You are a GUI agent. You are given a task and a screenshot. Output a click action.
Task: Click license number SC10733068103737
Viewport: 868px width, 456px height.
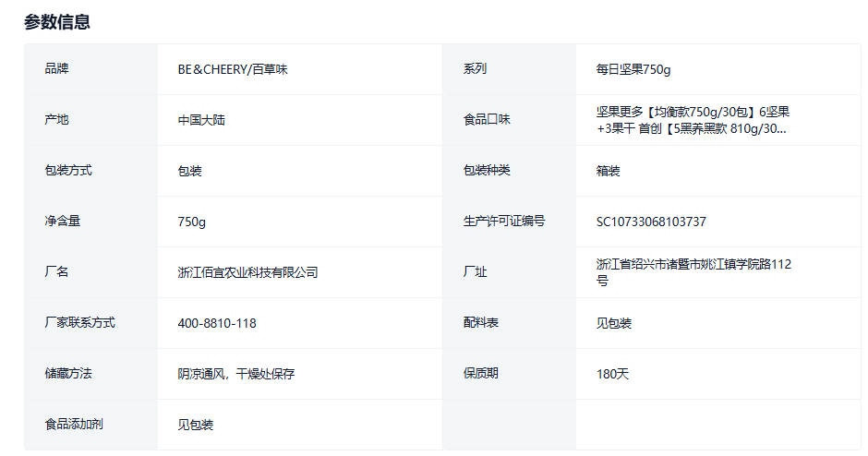point(651,222)
